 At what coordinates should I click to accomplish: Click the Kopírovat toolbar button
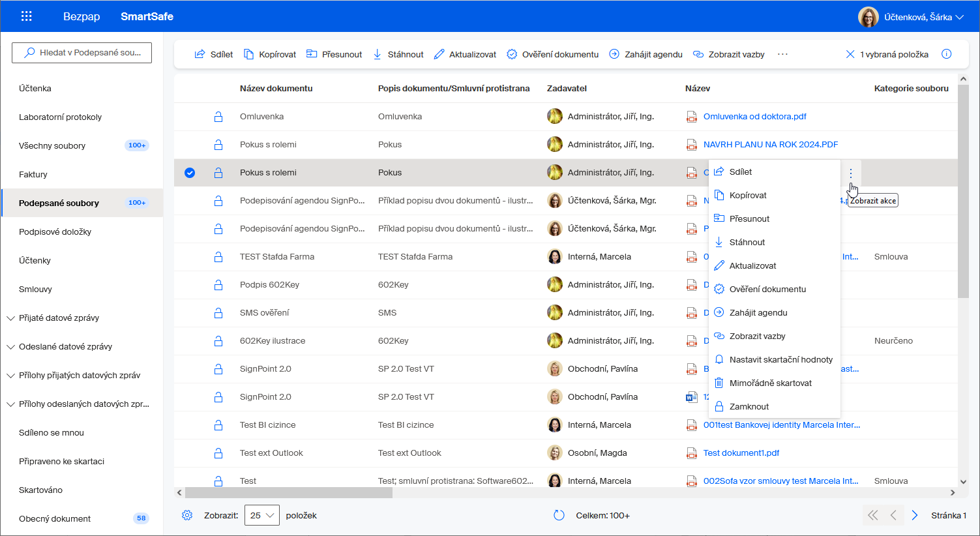click(270, 54)
